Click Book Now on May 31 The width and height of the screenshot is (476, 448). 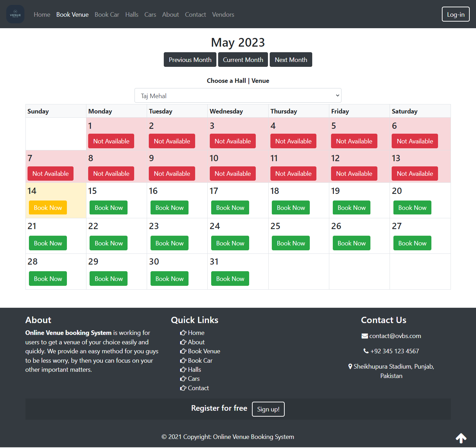[230, 278]
